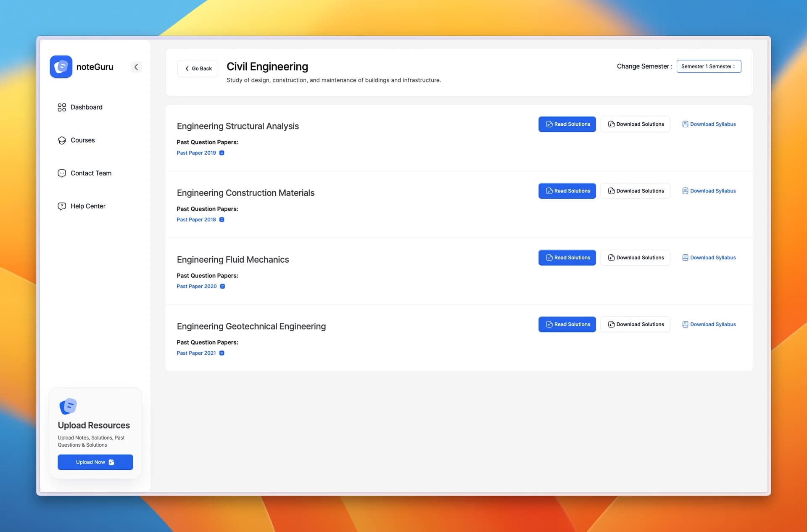Click the noteGuru logo icon
Viewport: 807px width, 532px height.
(61, 67)
